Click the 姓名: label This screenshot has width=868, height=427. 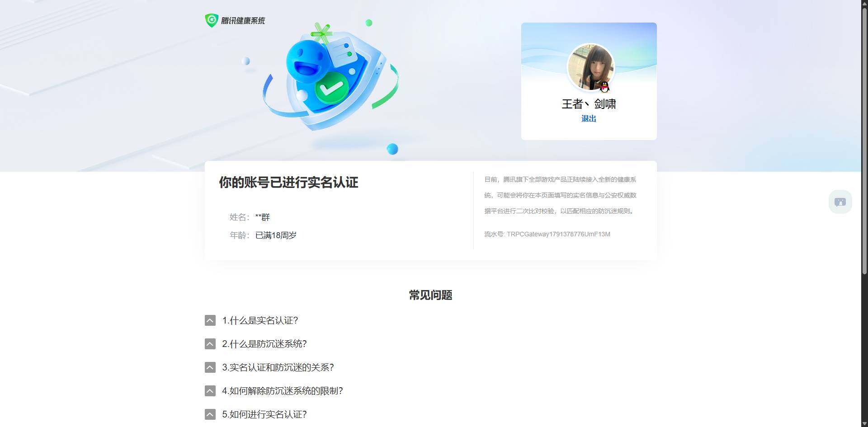pos(239,217)
